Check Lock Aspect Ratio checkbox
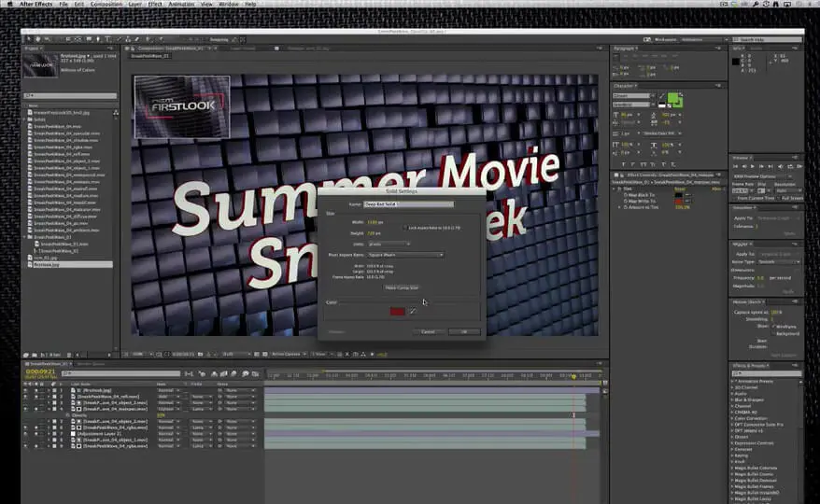Screen dimensions: 820x504 tap(404, 228)
